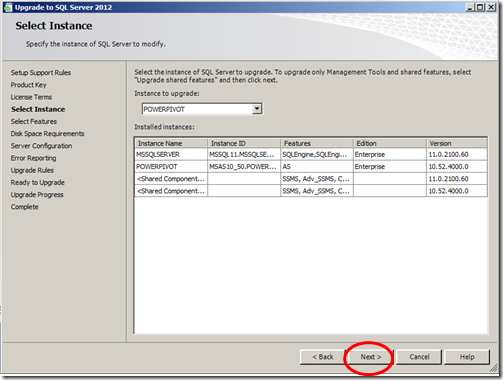Click Setup Support Rules step
503x380 pixels.
click(41, 73)
